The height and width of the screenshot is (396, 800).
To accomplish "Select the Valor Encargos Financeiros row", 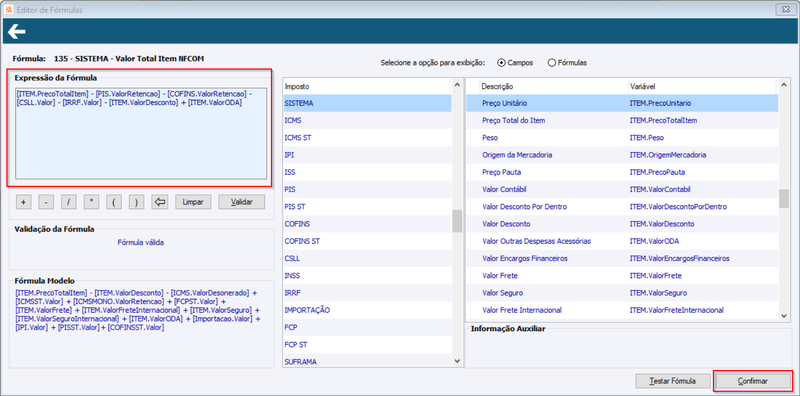I will click(622, 258).
